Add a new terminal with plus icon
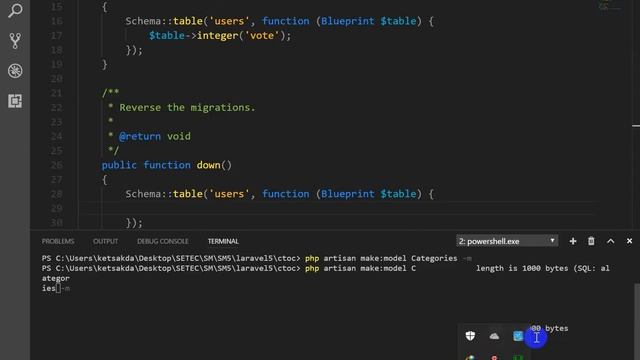Image resolution: width=640 pixels, height=360 pixels. pos(573,241)
